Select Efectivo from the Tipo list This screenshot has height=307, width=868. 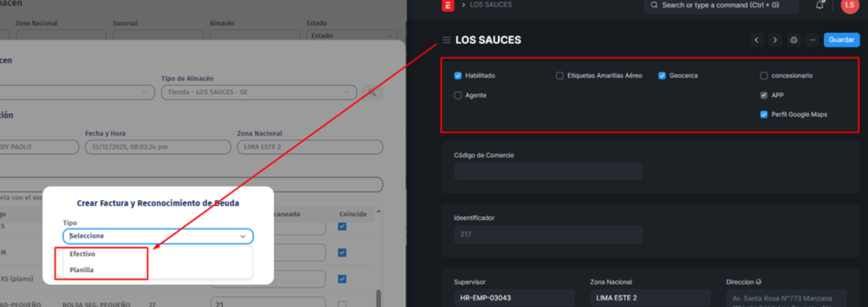(x=83, y=254)
